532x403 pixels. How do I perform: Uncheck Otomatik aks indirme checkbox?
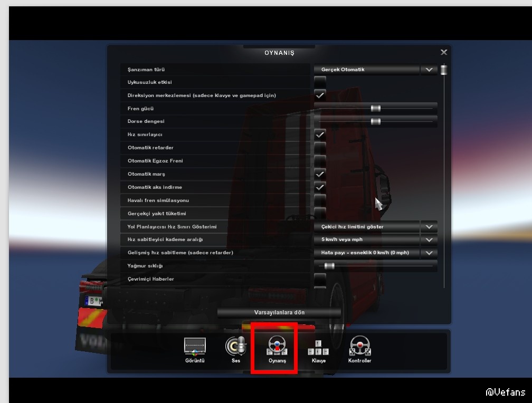tap(320, 187)
